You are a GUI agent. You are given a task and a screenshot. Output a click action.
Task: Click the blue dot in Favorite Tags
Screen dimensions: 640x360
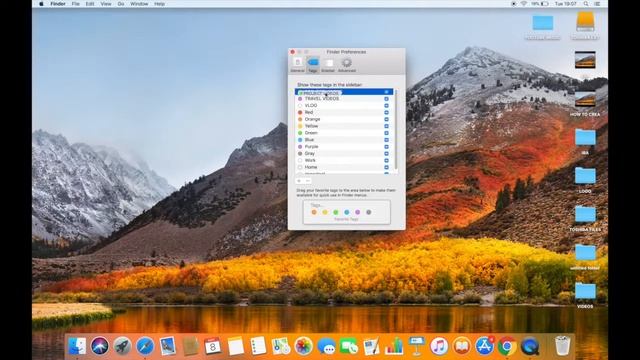tap(347, 212)
